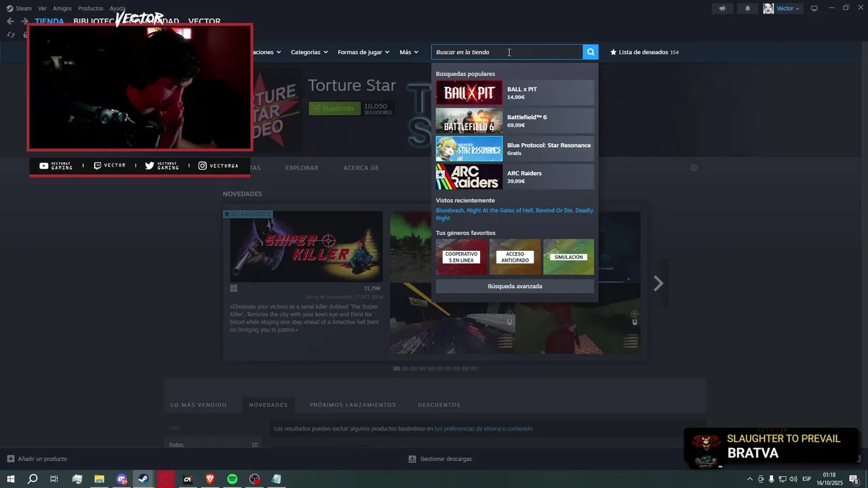Open Windows Start menu
Image resolution: width=868 pixels, height=488 pixels.
[x=11, y=479]
